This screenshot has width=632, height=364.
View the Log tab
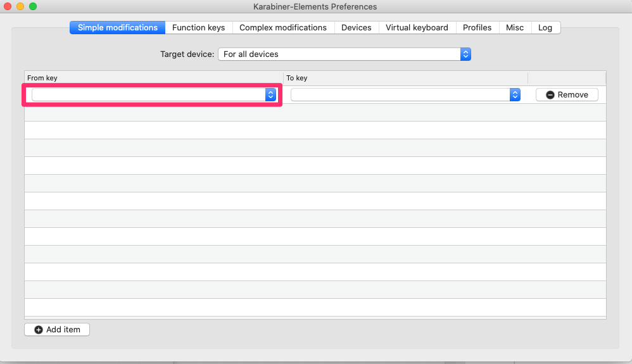pyautogui.click(x=545, y=27)
